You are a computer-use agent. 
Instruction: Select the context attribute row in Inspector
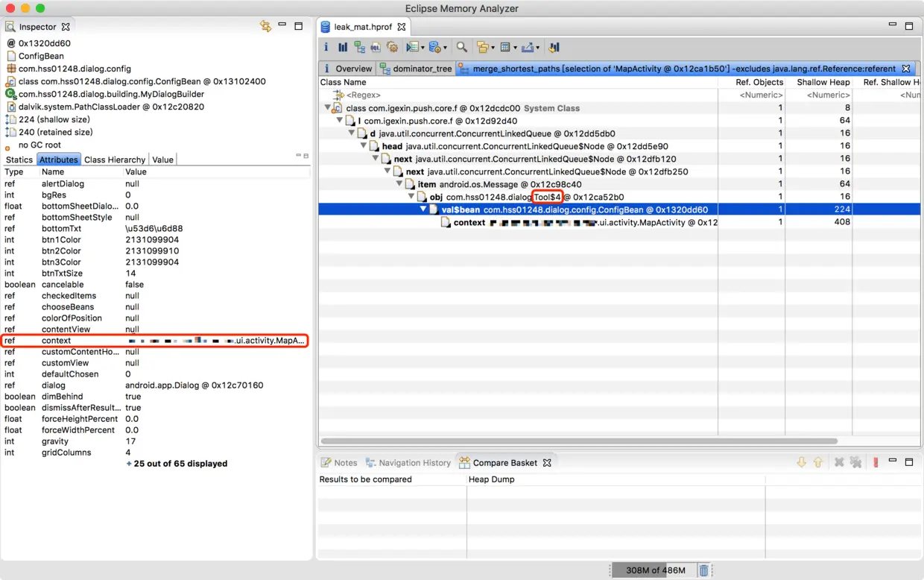point(156,341)
